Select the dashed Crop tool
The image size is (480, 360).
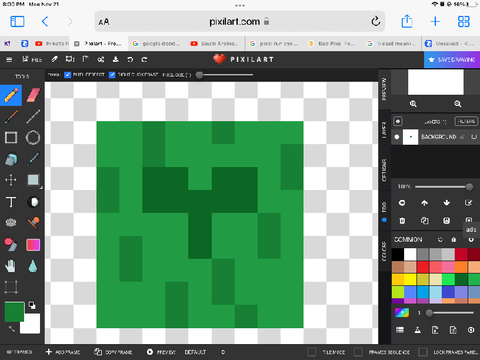pos(11,287)
